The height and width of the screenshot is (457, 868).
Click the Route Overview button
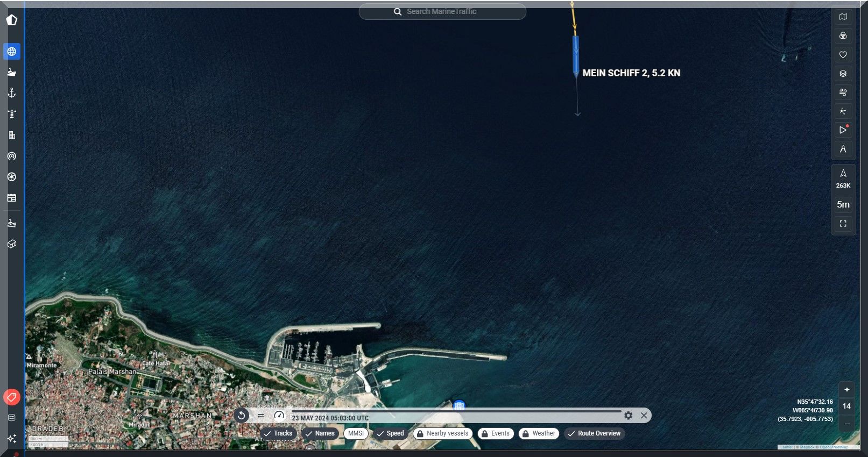pos(594,433)
